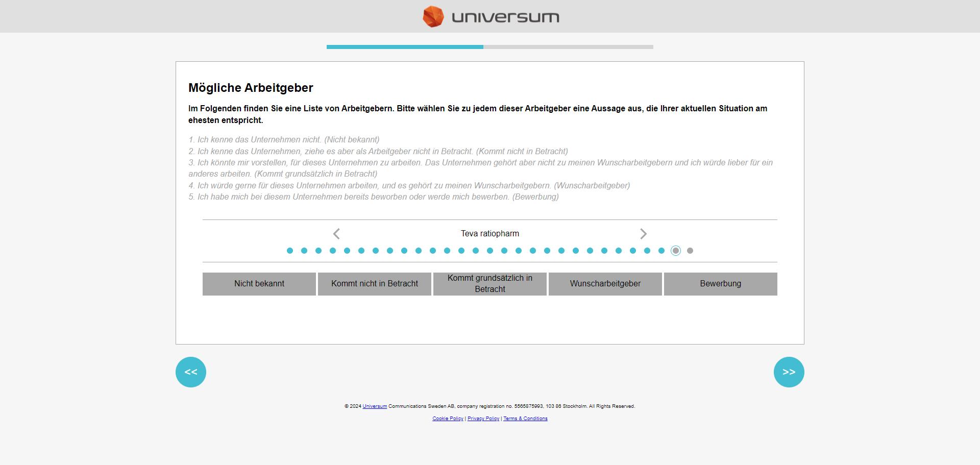Click instruction text 'Im Folgenden finden Sie eine Liste'

pyautogui.click(x=478, y=114)
